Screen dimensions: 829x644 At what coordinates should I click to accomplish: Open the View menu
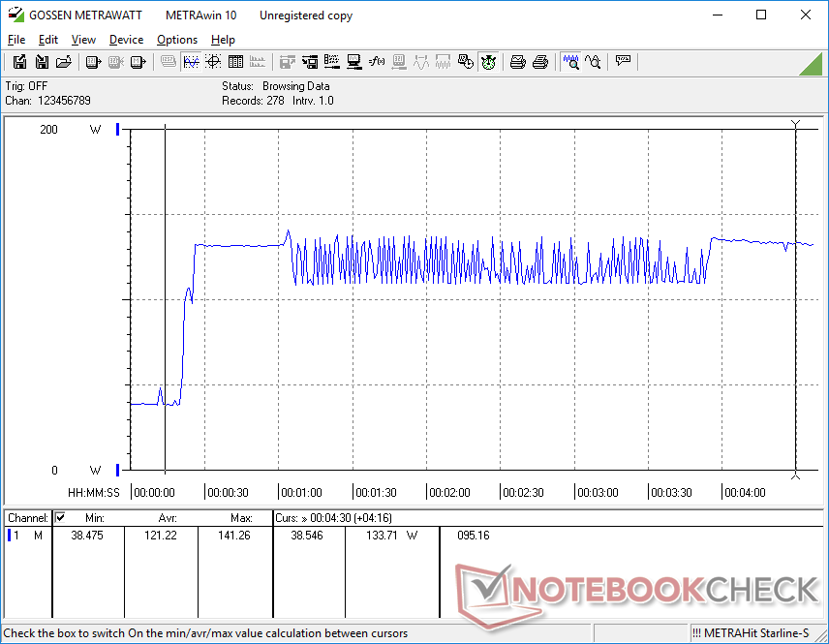83,40
